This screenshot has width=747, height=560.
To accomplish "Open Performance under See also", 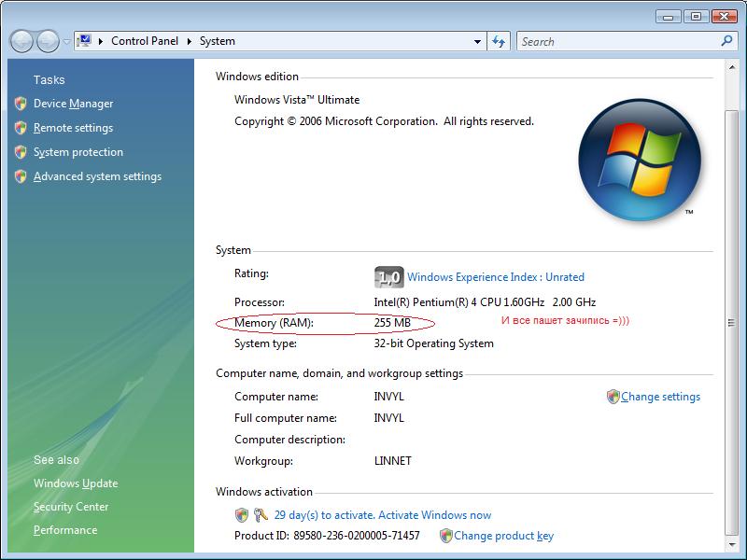I will pos(65,530).
